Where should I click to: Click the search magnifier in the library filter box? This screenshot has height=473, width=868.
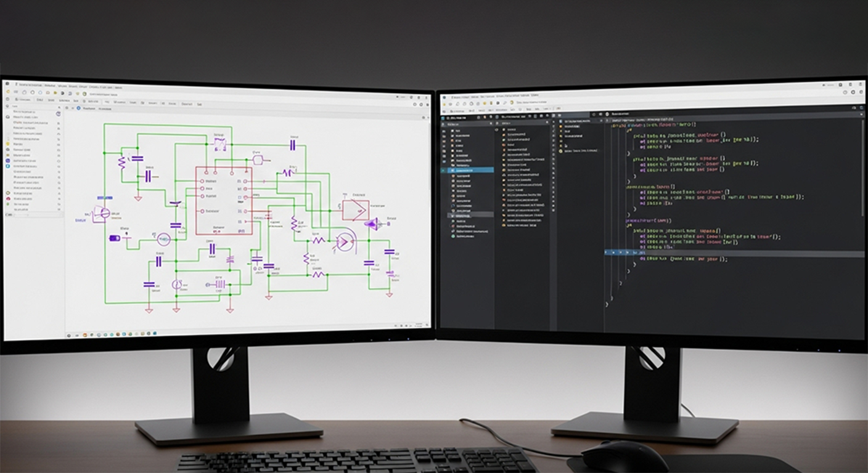(60, 107)
